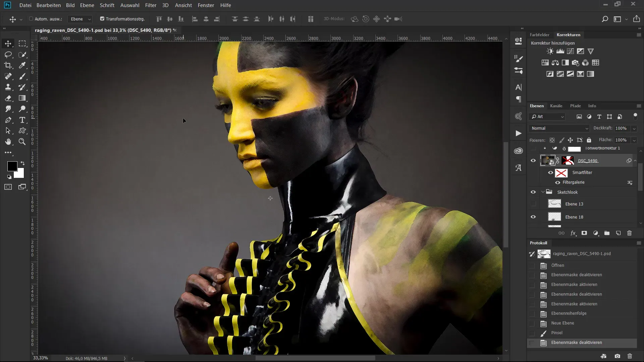Open the layer styles fx menu
This screenshot has width=644, height=362.
click(573, 233)
